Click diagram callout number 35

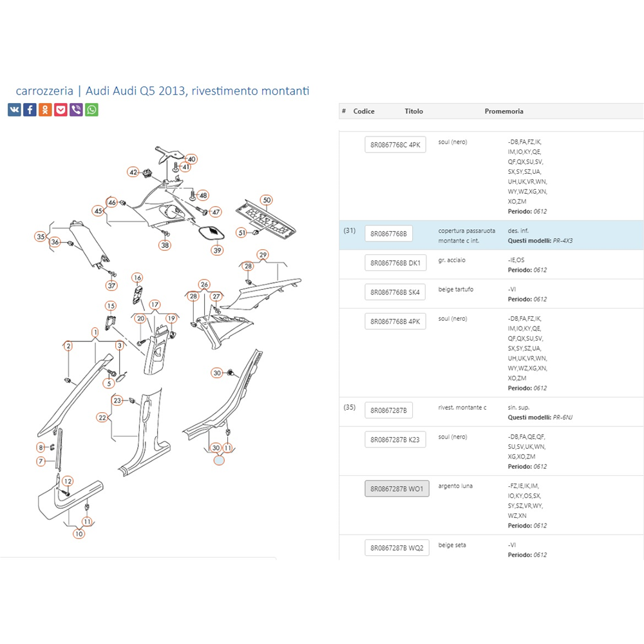click(40, 236)
